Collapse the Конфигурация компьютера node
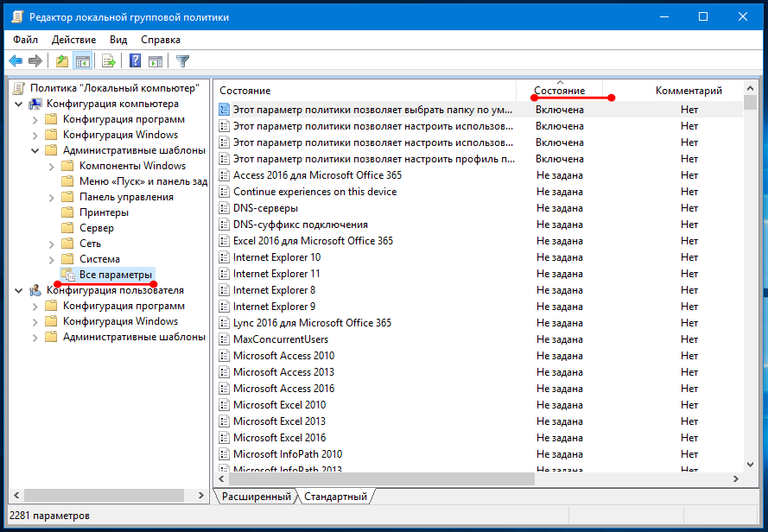The image size is (768, 532). pyautogui.click(x=19, y=104)
